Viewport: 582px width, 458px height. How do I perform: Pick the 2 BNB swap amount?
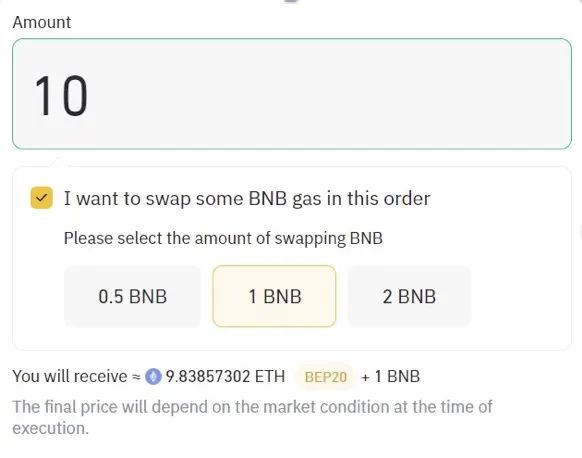coord(409,296)
